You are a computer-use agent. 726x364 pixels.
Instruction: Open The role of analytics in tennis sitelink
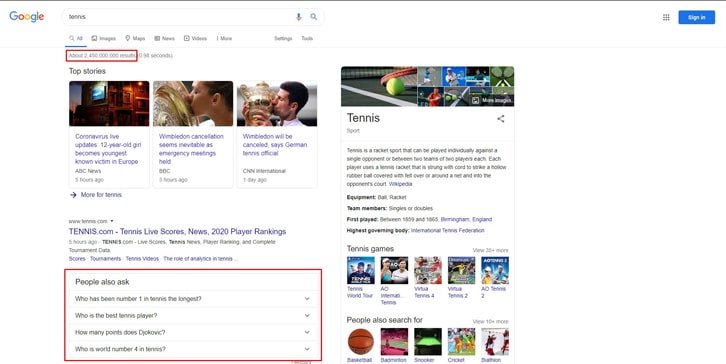(200, 259)
